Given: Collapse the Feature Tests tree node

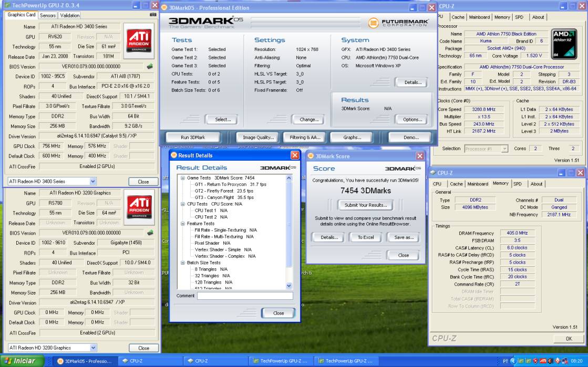Looking at the screenshot, I should pos(183,224).
